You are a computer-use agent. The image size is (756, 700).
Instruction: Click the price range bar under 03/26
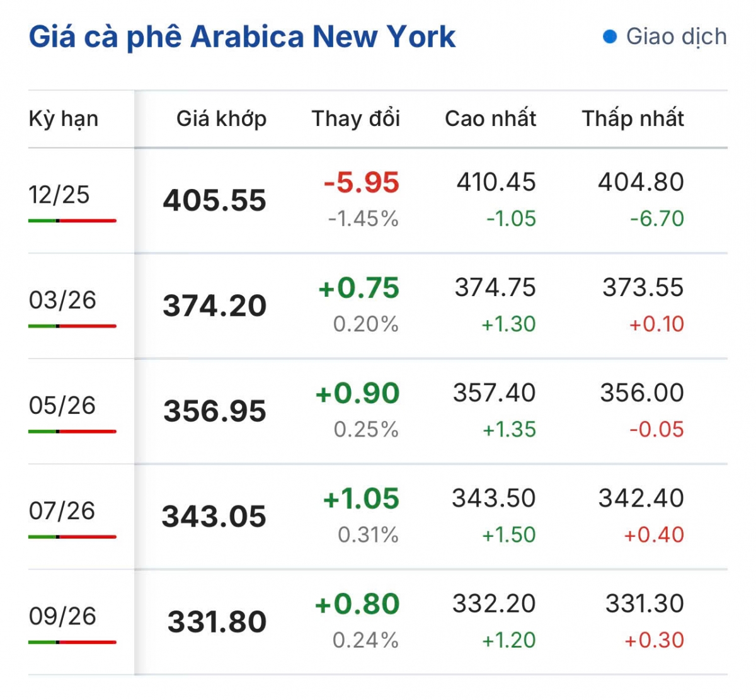point(72,326)
